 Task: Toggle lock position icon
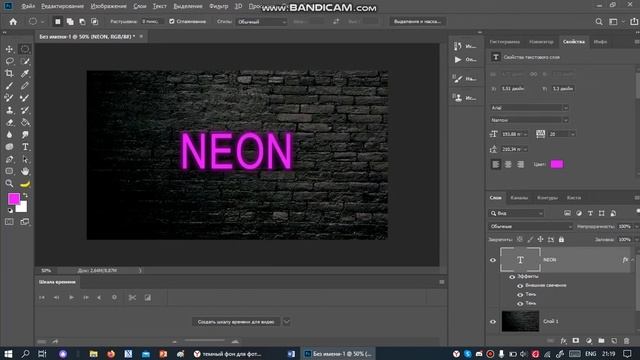tap(540, 240)
